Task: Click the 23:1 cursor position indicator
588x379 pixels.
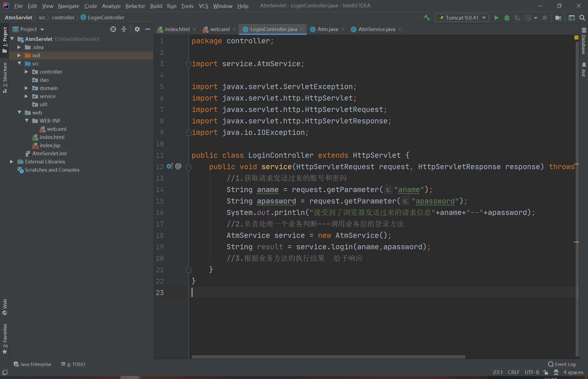Action: click(x=498, y=372)
